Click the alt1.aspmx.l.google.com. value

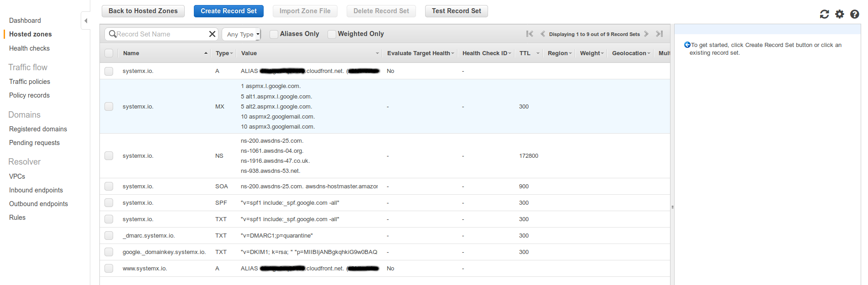click(x=276, y=96)
